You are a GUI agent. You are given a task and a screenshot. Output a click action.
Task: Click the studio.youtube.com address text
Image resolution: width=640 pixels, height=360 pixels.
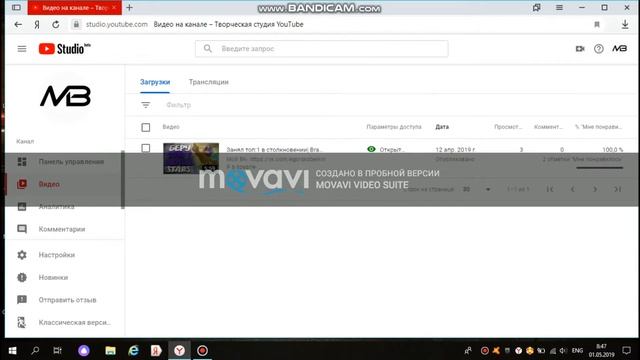(117, 24)
